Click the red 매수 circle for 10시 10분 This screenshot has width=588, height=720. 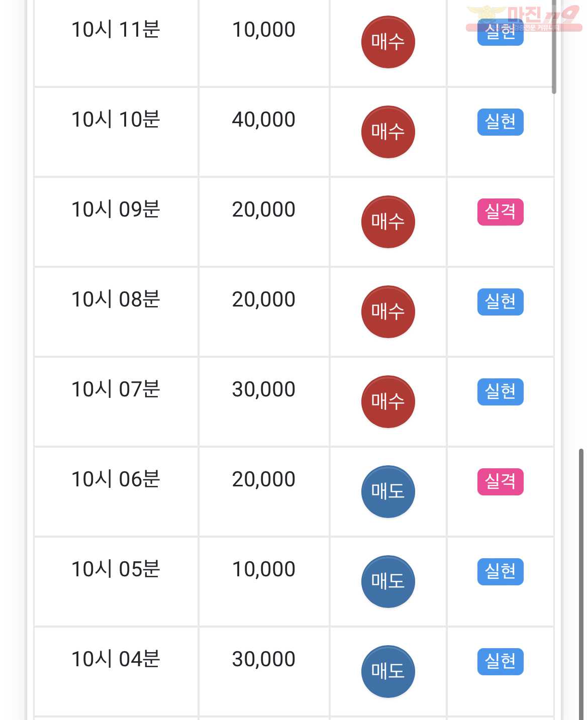[x=388, y=132]
